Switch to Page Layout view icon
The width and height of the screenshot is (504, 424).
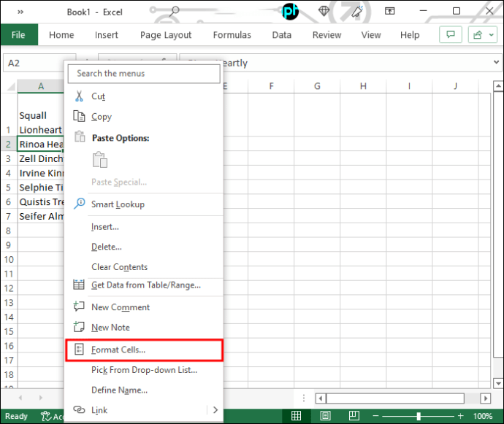325,416
